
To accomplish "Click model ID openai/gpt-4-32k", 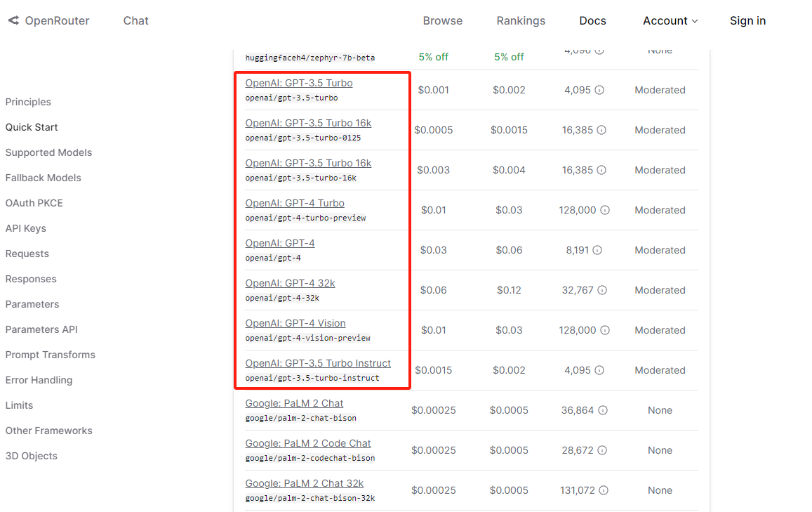I will click(x=282, y=298).
